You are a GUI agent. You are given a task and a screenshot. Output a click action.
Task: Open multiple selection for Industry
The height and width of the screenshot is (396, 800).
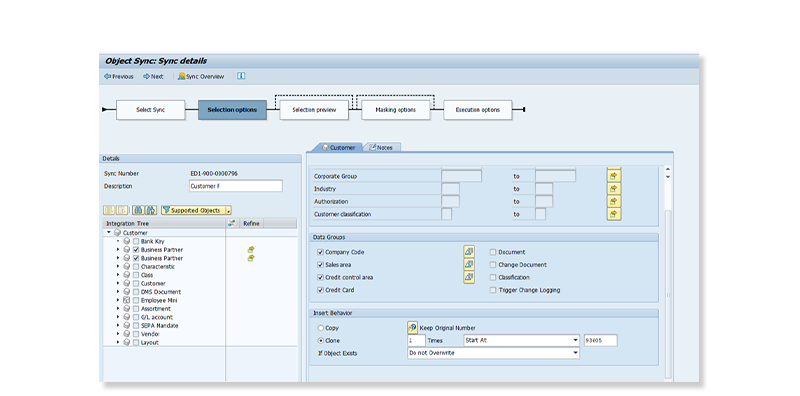point(614,189)
